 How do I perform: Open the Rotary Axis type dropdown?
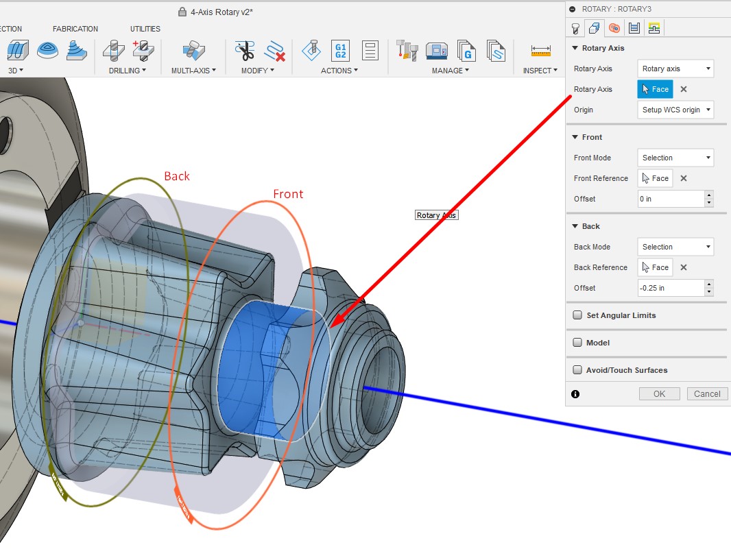pyautogui.click(x=675, y=69)
